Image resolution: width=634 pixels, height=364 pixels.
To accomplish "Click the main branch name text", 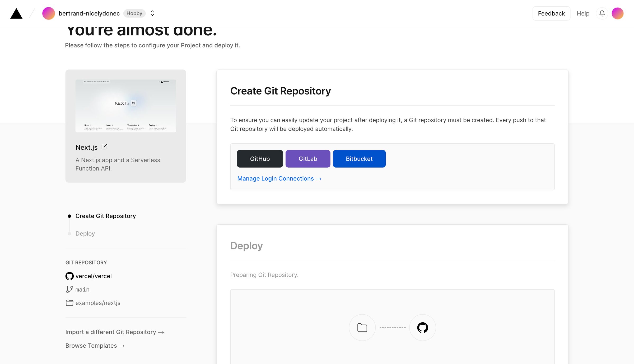I will point(82,290).
